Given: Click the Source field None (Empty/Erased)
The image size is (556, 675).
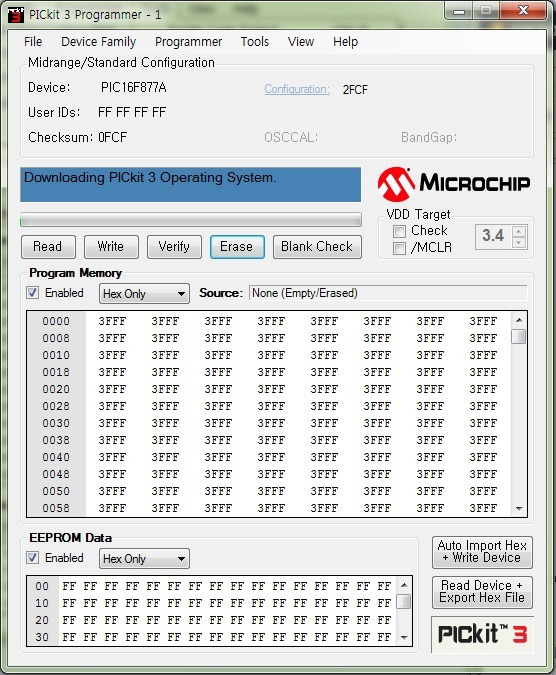Looking at the screenshot, I should [x=388, y=293].
